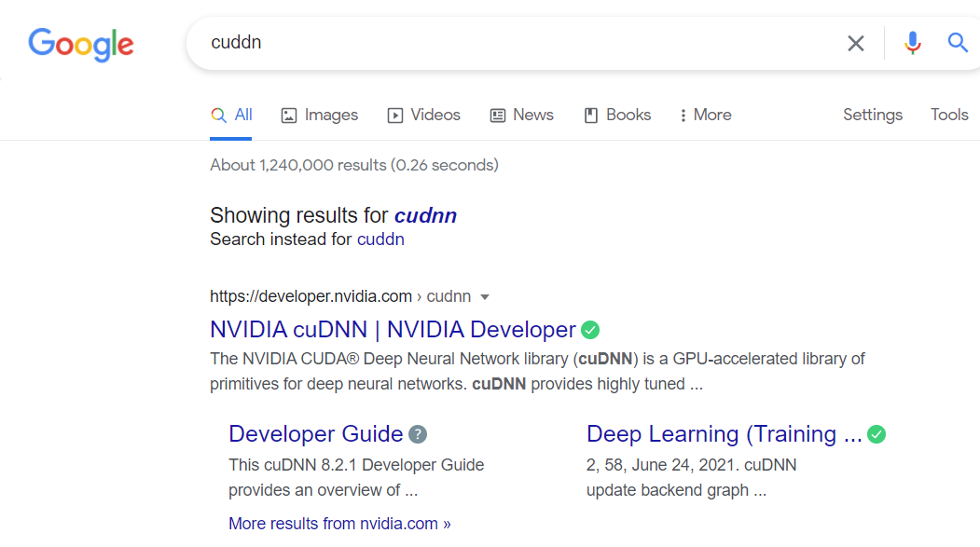The width and height of the screenshot is (980, 547).
Task: Click the result count text About 1,240,000 results
Action: pyautogui.click(x=354, y=165)
